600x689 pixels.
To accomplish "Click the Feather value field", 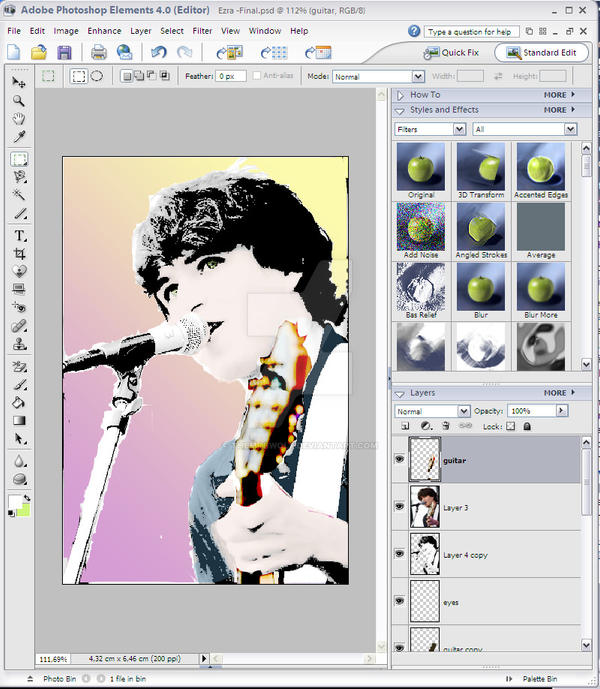I will [230, 76].
